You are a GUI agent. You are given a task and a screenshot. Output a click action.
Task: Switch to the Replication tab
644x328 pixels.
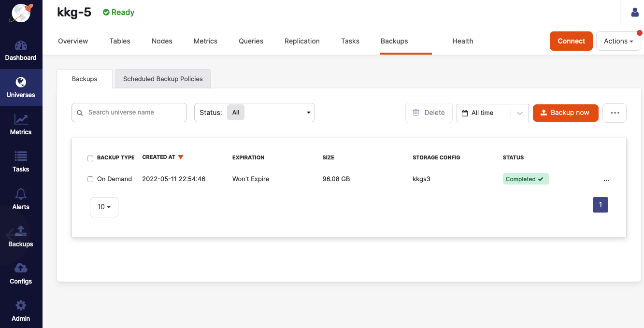(x=302, y=41)
